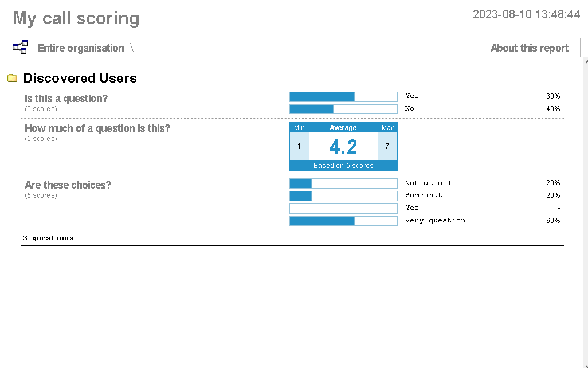Click the question 'Are these choices?'
Viewport: 588px width, 368px height.
(x=68, y=185)
